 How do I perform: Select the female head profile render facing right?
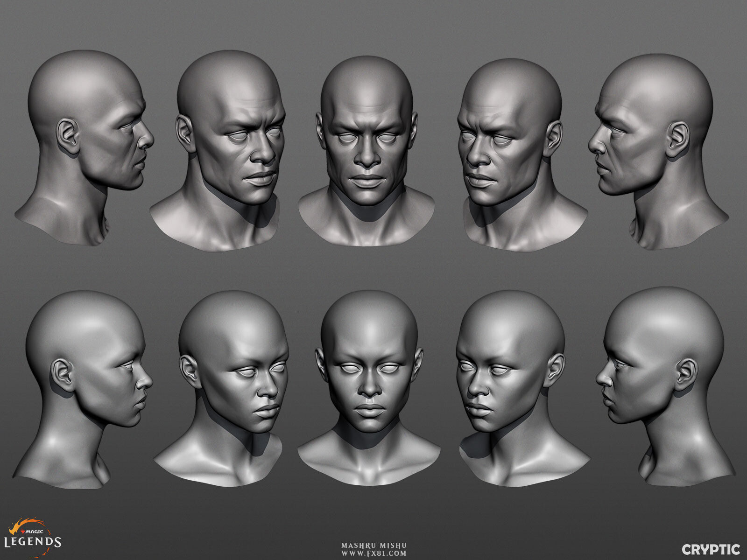coord(83,390)
